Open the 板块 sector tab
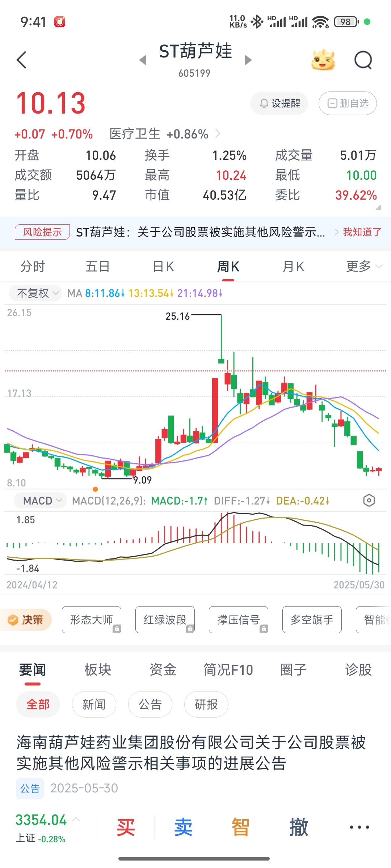This screenshot has width=391, height=868. (98, 670)
